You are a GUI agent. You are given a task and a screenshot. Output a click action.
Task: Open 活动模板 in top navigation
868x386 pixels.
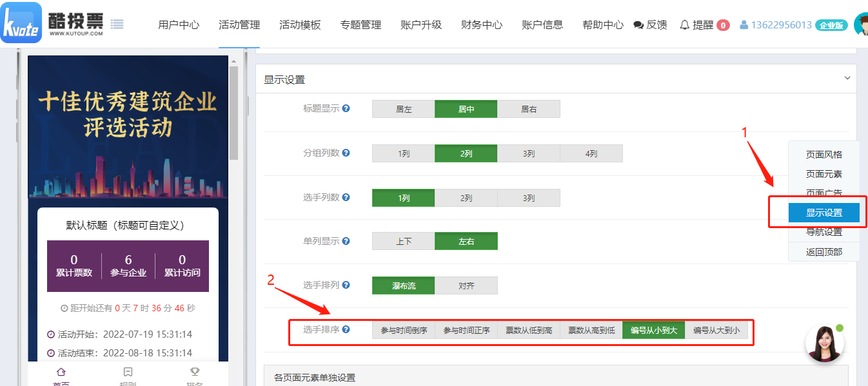click(300, 25)
